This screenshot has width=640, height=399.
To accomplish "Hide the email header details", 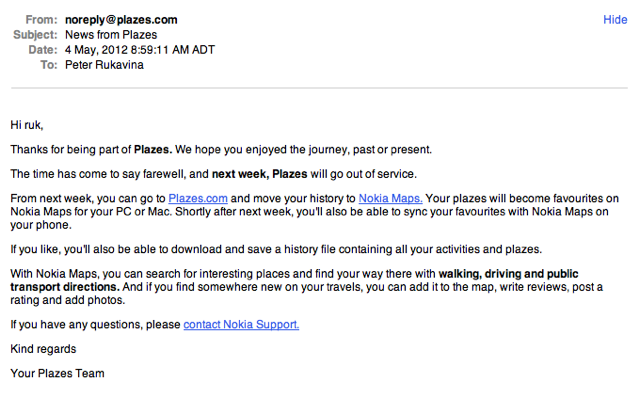I will point(615,20).
